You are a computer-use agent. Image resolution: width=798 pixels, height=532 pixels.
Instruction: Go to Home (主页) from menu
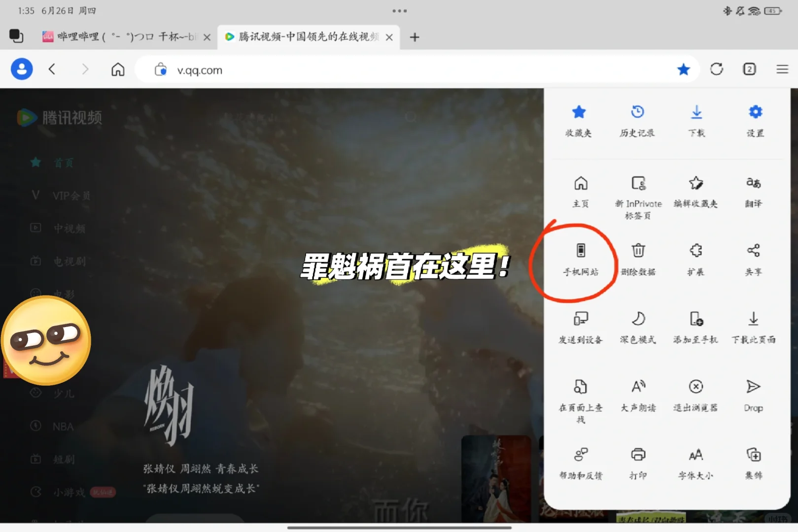coord(581,192)
